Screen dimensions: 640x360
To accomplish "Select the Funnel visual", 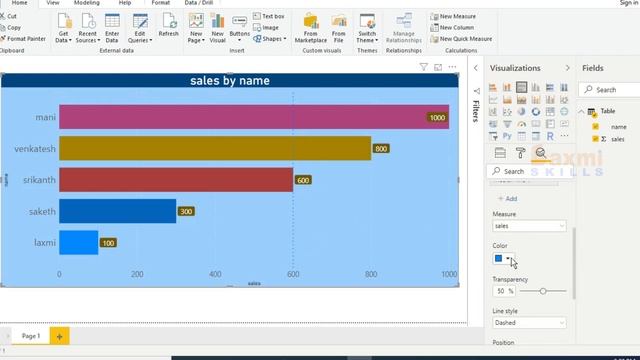I will [507, 124].
